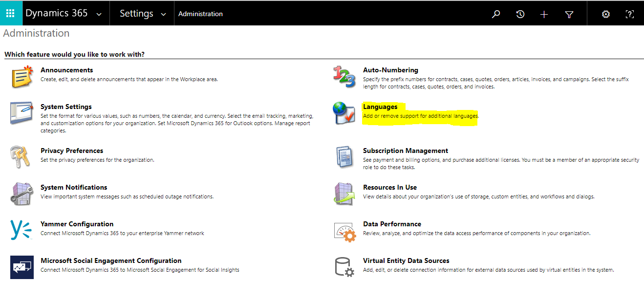Click the quick create plus icon

tap(544, 14)
